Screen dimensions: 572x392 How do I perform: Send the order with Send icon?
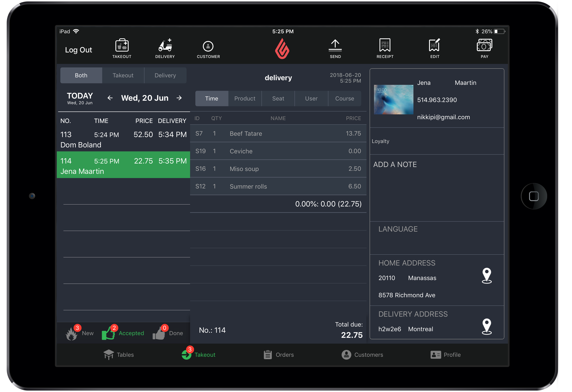tap(335, 46)
